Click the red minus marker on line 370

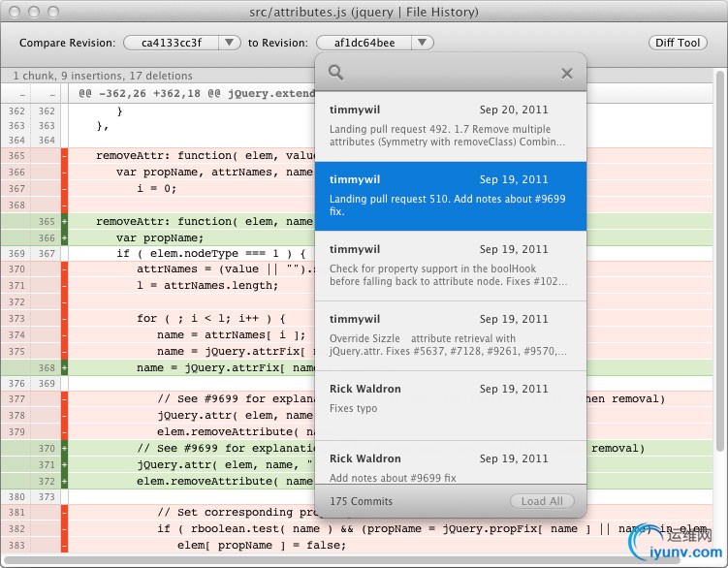[x=65, y=268]
